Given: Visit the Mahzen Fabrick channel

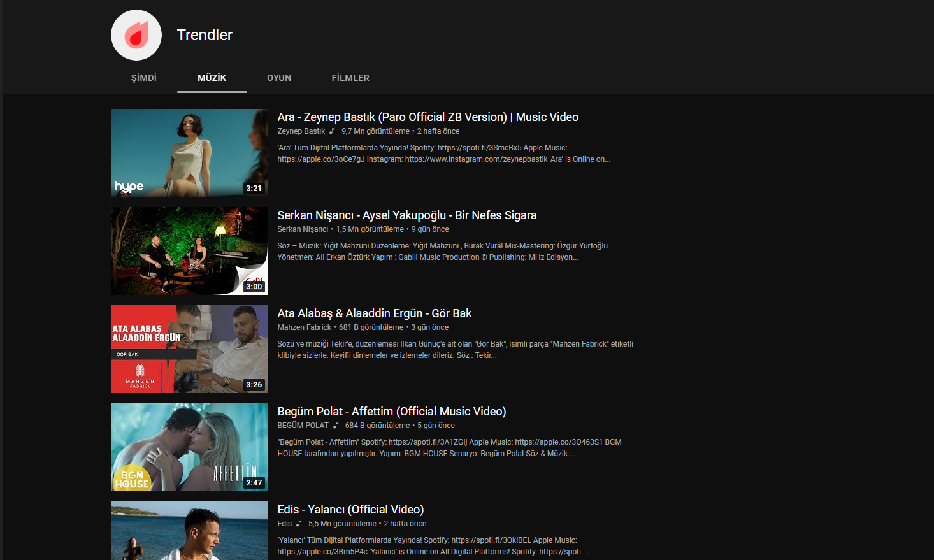Looking at the screenshot, I should click(305, 327).
